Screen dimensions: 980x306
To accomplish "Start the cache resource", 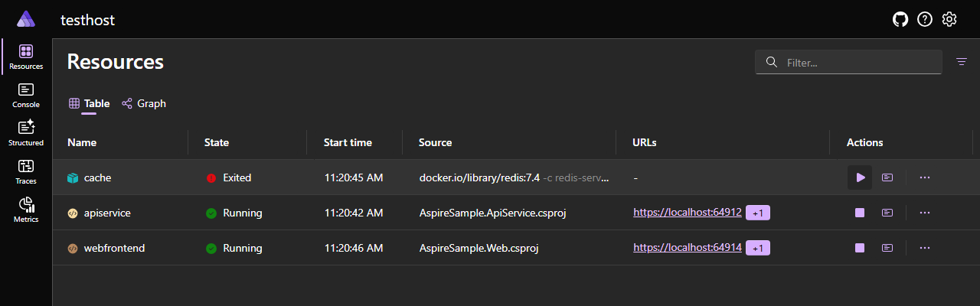I will (860, 177).
